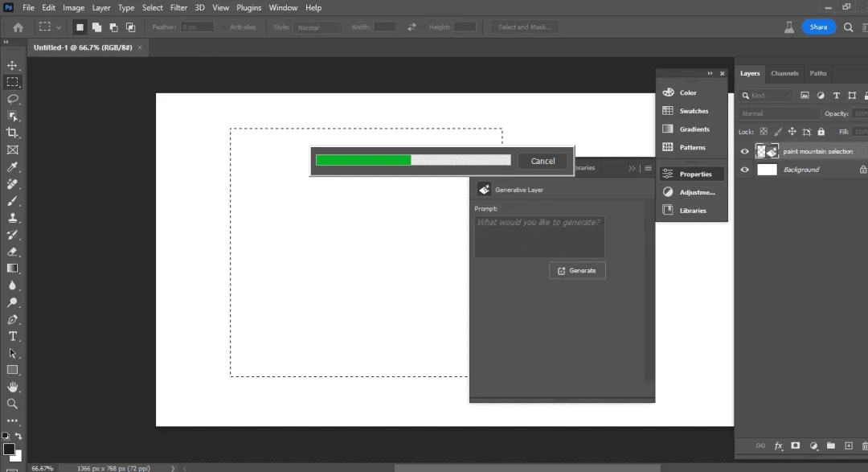
Task: Switch to the Paths tab
Action: (817, 73)
